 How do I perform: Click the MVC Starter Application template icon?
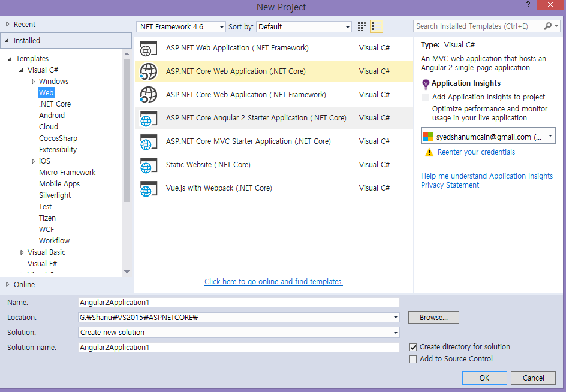[148, 142]
